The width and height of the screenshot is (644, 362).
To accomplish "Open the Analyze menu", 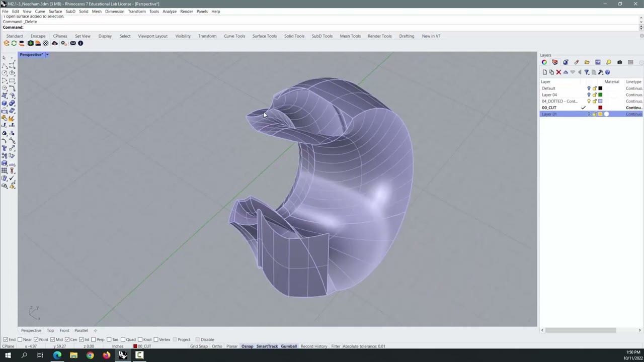I will (x=170, y=11).
